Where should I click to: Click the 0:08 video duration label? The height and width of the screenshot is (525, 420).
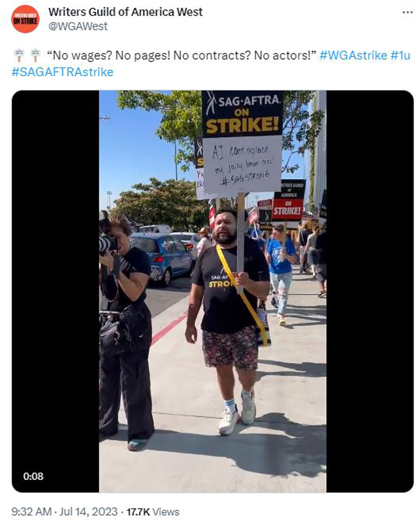click(x=34, y=476)
